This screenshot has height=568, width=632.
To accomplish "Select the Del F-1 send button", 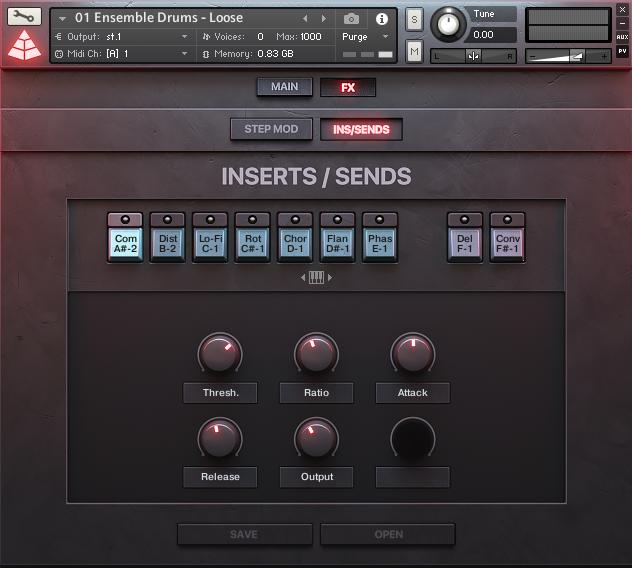I will click(x=465, y=243).
